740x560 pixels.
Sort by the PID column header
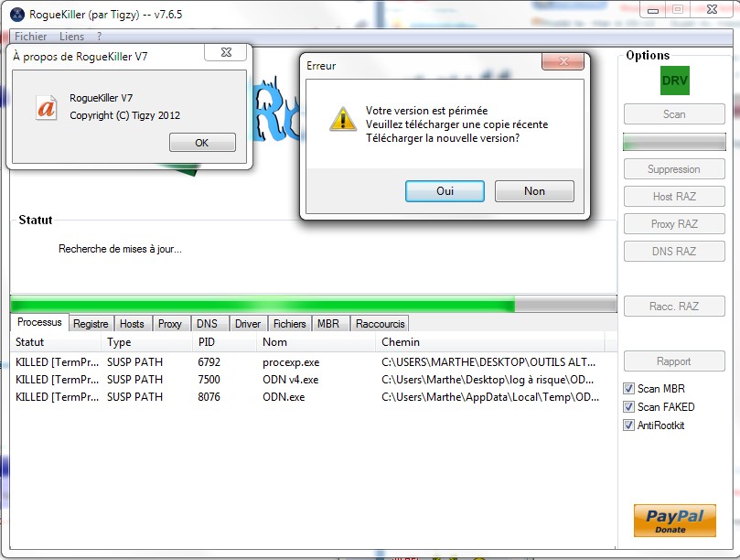click(x=225, y=342)
